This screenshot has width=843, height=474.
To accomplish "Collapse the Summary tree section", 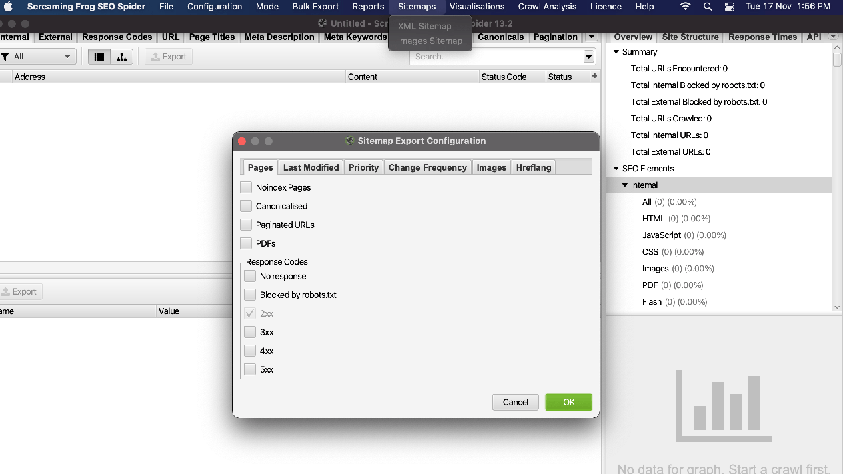I will pyautogui.click(x=616, y=52).
